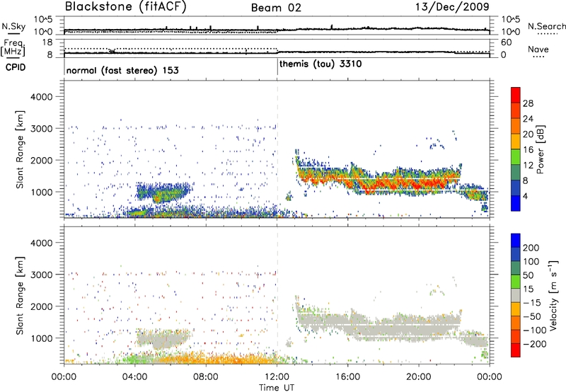Click the '200' value on velocity scale
This screenshot has height=392, width=566.
pos(531,248)
